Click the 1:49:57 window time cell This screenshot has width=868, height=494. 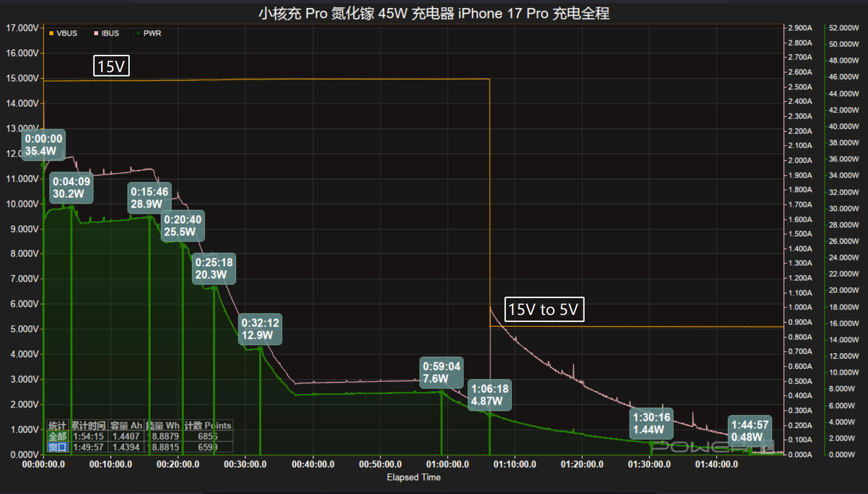89,447
